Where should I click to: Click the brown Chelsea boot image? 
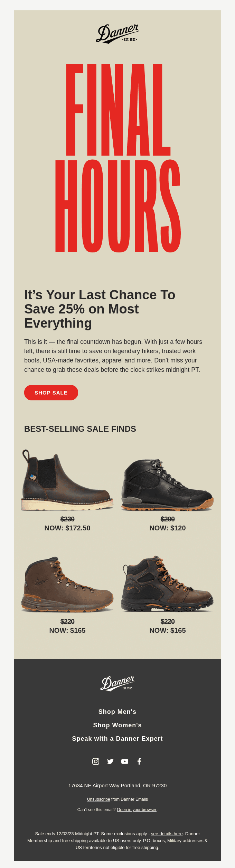[67, 480]
